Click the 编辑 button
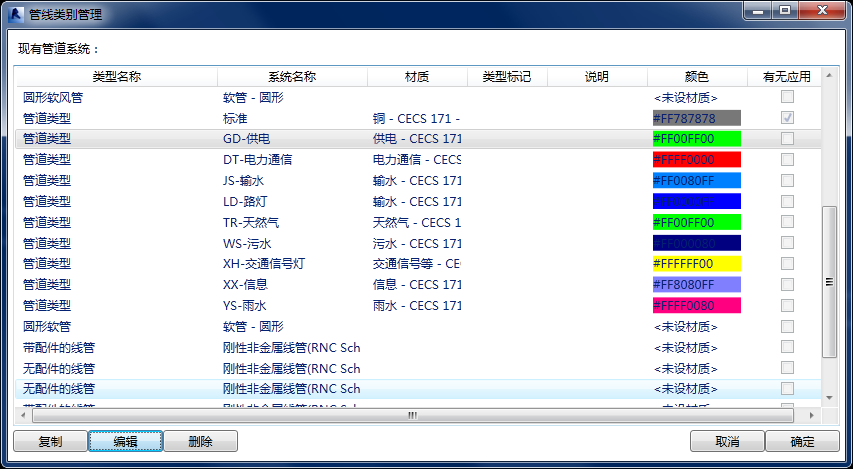Viewport: 853px width, 469px height. pyautogui.click(x=125, y=441)
